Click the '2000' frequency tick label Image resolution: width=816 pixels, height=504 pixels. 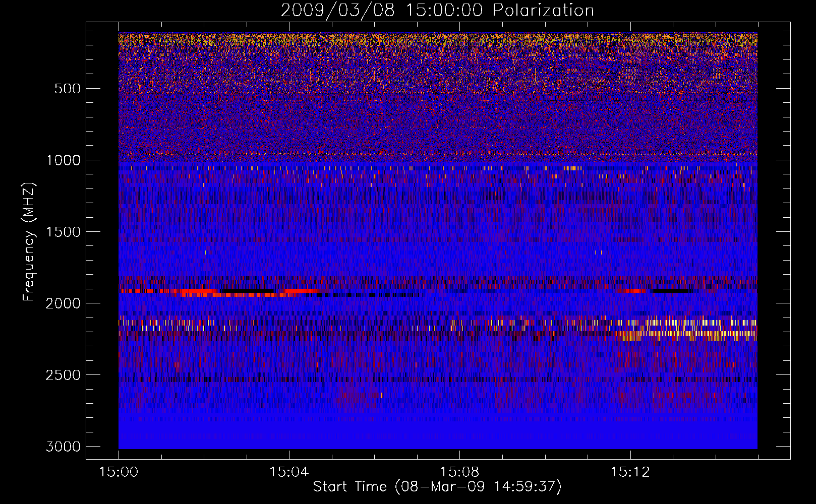coord(64,303)
